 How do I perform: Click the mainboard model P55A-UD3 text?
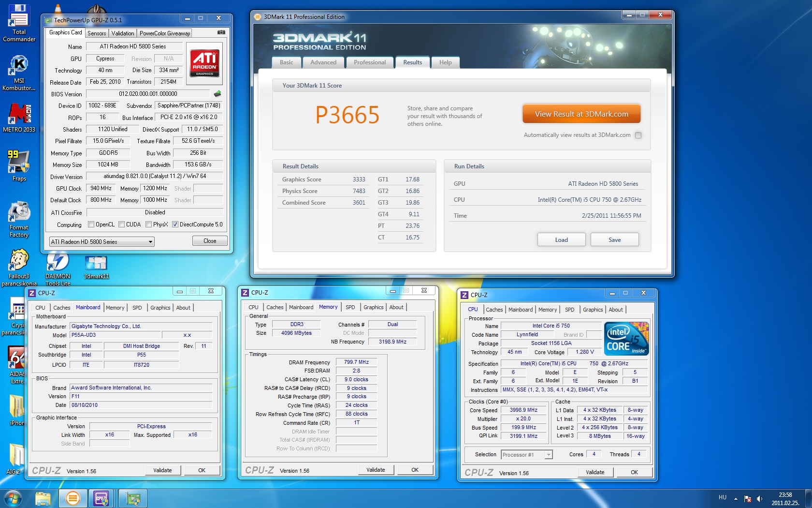84,335
